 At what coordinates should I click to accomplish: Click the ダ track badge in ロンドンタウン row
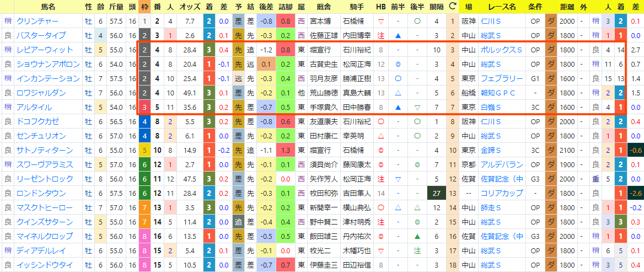coord(550,193)
